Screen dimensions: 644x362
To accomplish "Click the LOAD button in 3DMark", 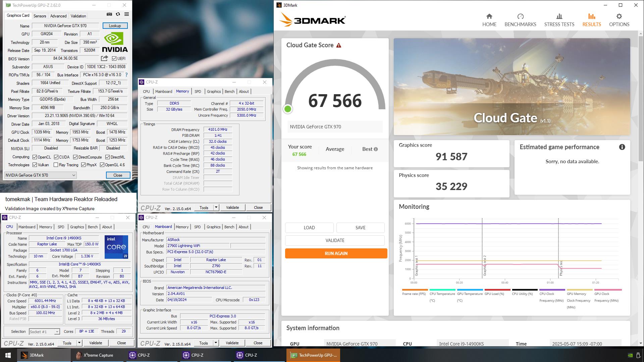I will point(309,228).
